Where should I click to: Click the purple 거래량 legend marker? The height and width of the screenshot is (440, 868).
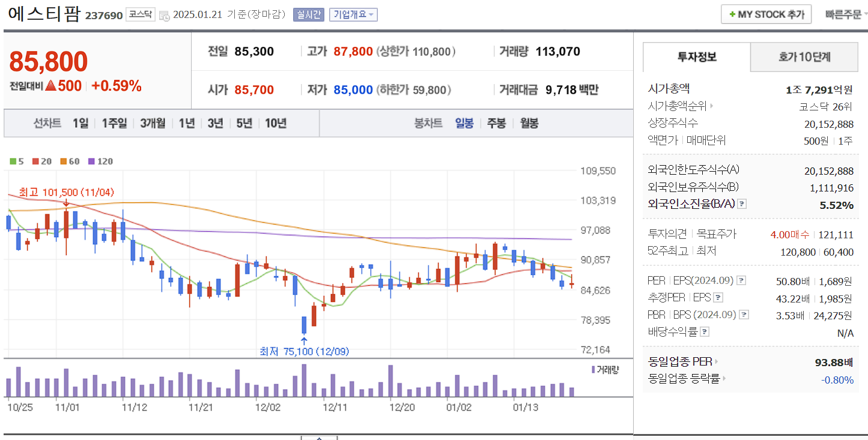coord(592,370)
